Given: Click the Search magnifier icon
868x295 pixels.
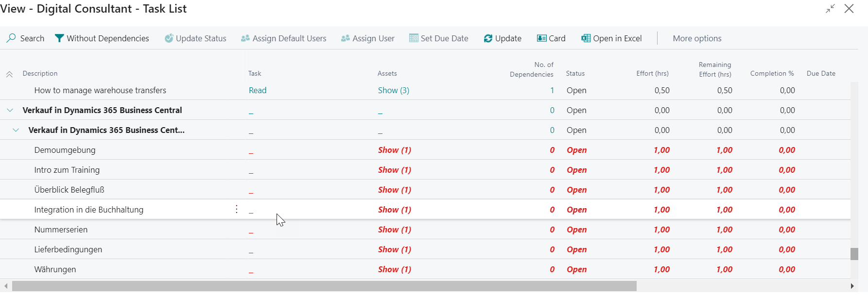Looking at the screenshot, I should click(11, 38).
